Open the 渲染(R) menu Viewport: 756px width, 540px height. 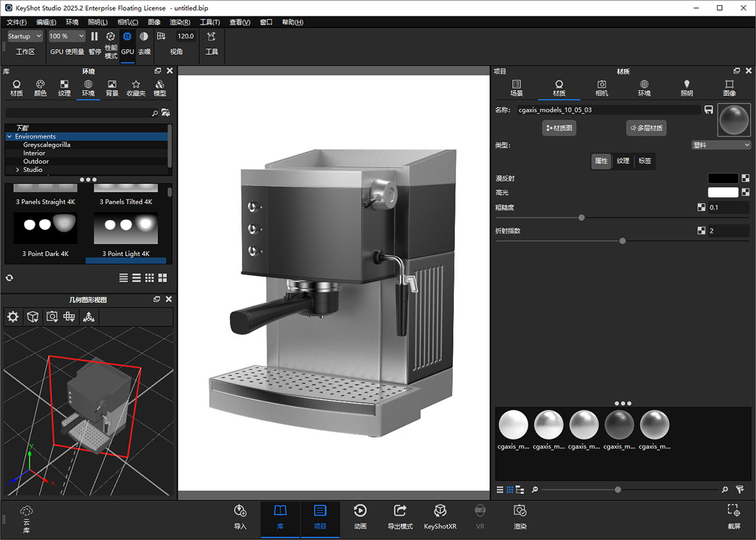(180, 22)
